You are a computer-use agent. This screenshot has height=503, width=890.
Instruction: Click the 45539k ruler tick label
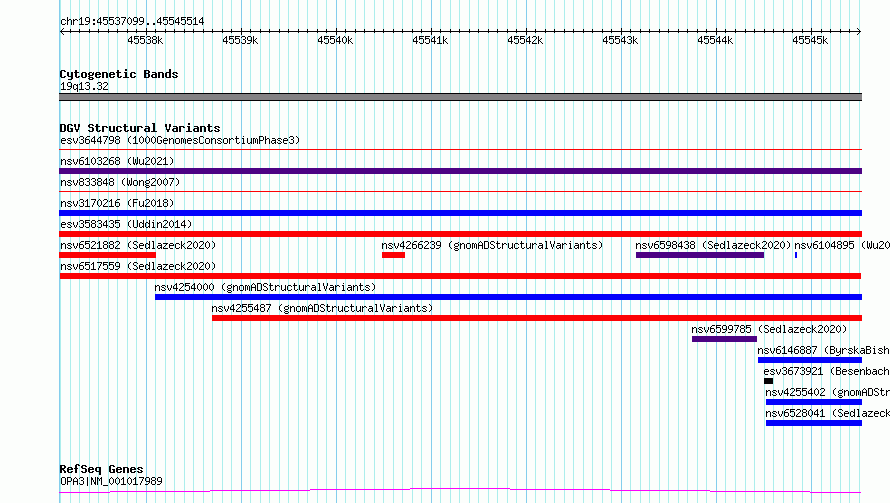(x=240, y=40)
